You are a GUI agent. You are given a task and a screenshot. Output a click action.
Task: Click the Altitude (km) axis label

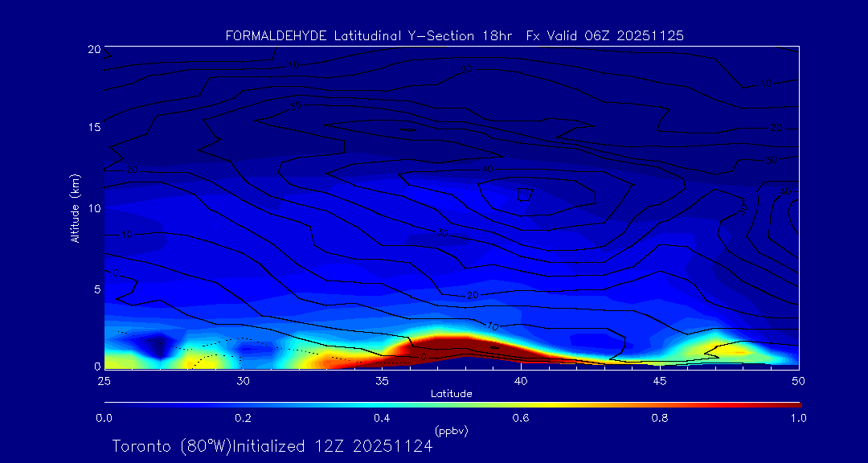point(75,208)
